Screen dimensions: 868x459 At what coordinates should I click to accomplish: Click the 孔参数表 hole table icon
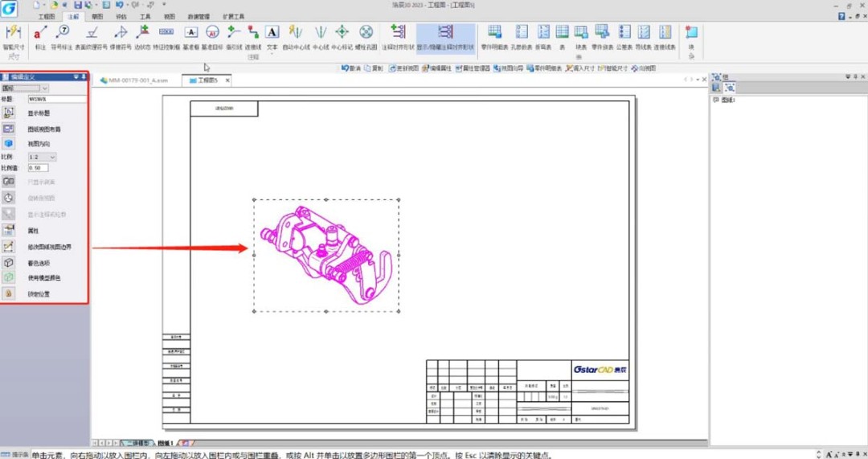click(522, 34)
